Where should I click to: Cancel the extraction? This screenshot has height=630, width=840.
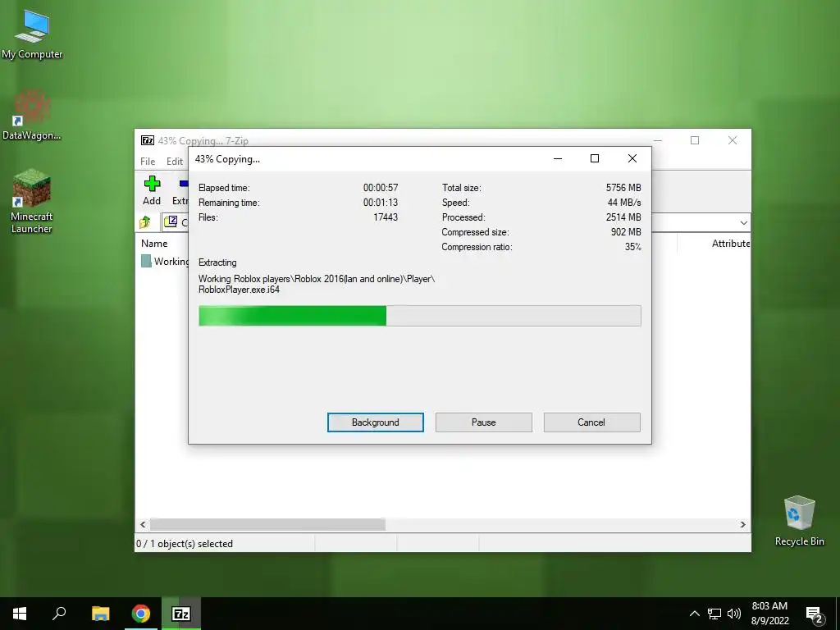[x=591, y=422]
